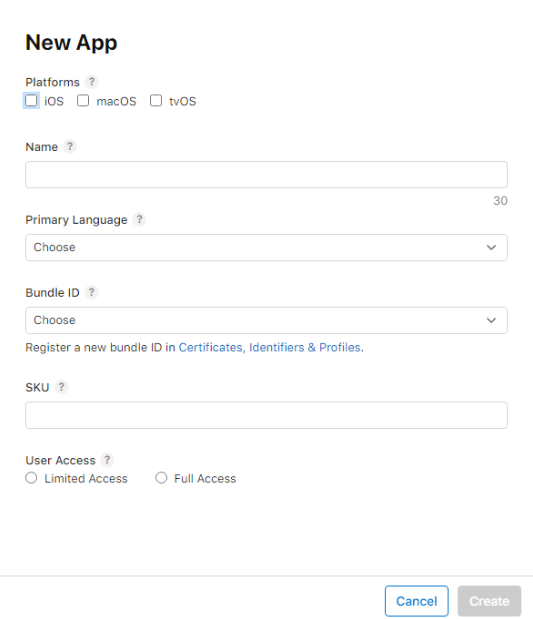Open Certificates, Identifiers & Profiles link
This screenshot has height=619, width=533.
270,347
